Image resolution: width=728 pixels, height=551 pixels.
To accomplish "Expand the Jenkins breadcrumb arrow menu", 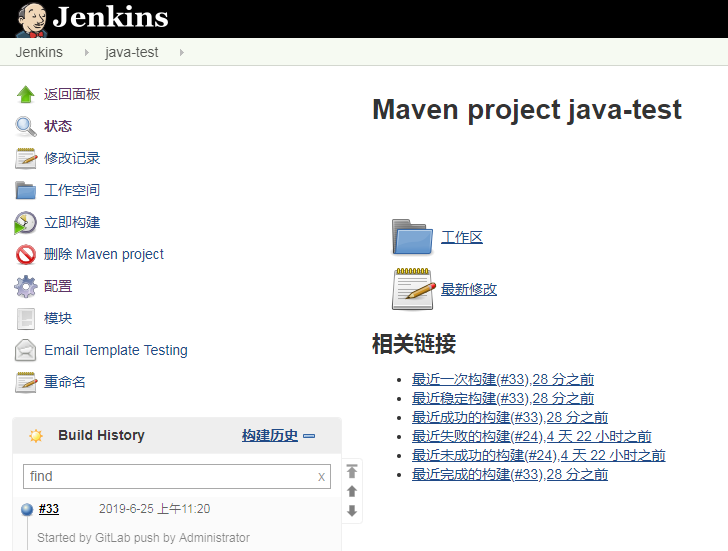I will [x=86, y=52].
